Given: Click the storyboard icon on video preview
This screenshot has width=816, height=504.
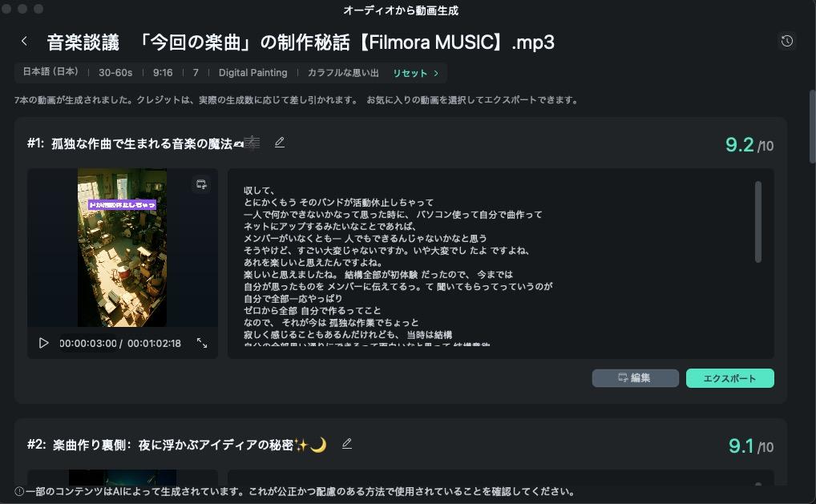Looking at the screenshot, I should point(201,184).
